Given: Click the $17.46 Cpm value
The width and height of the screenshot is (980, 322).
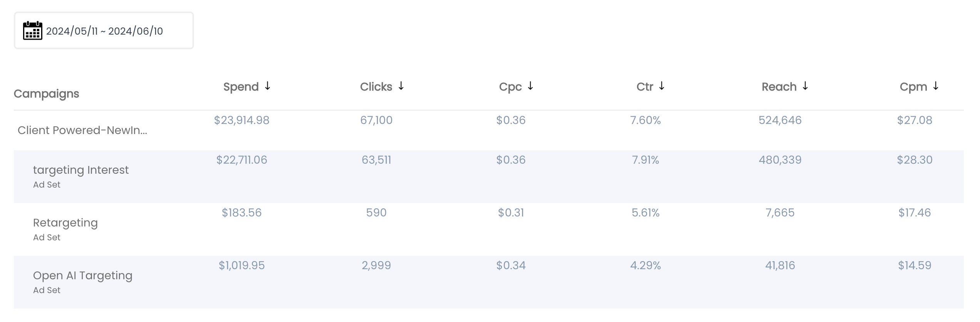Looking at the screenshot, I should [x=915, y=213].
